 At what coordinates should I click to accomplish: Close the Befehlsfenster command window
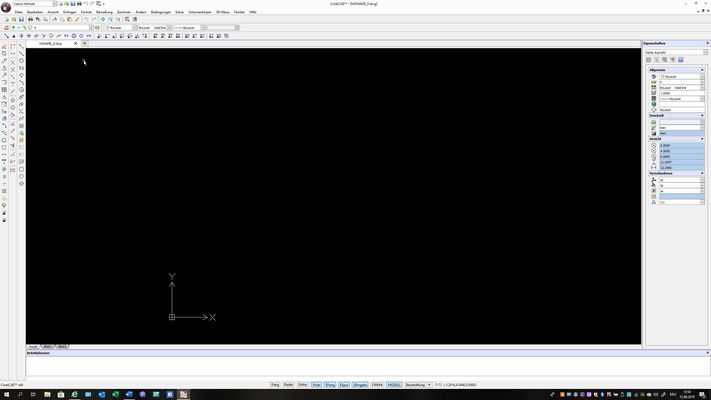(707, 353)
